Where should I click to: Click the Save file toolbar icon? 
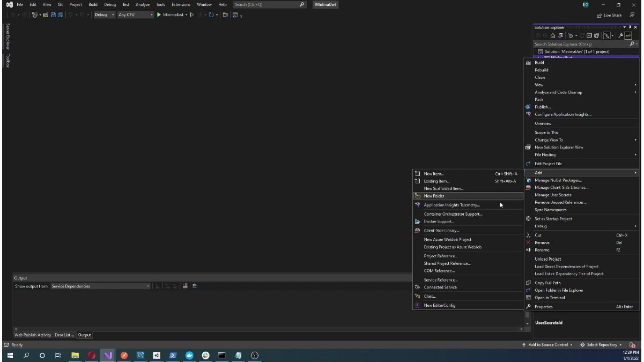[53, 15]
